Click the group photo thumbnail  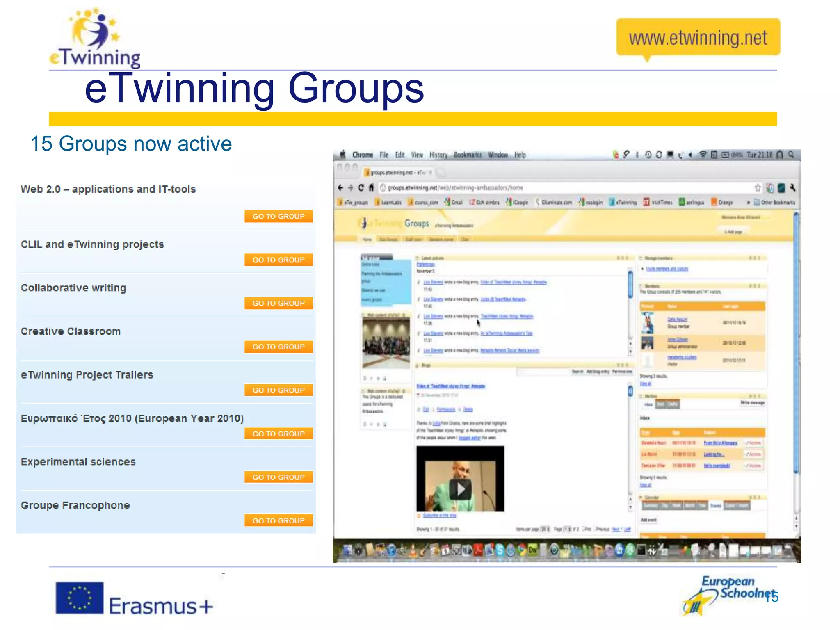point(386,343)
